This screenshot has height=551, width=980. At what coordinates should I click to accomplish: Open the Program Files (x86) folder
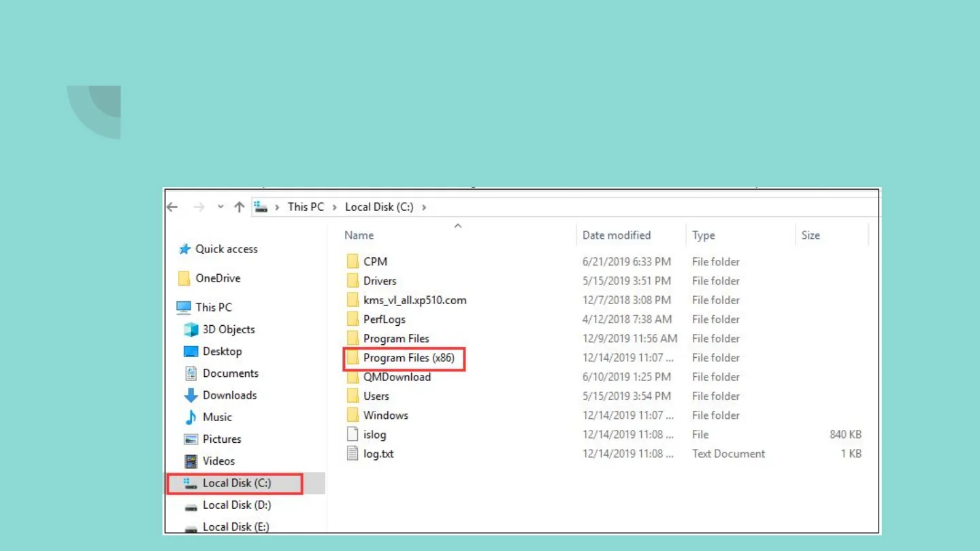point(408,358)
